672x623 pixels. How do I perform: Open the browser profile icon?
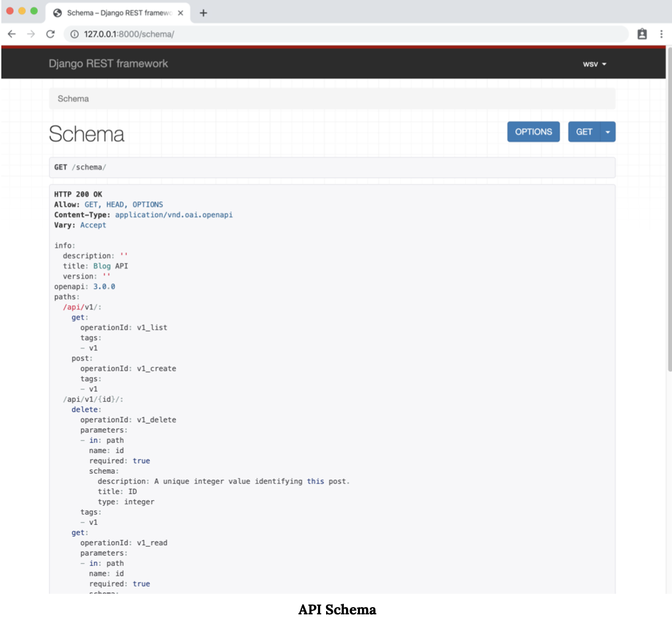[642, 34]
